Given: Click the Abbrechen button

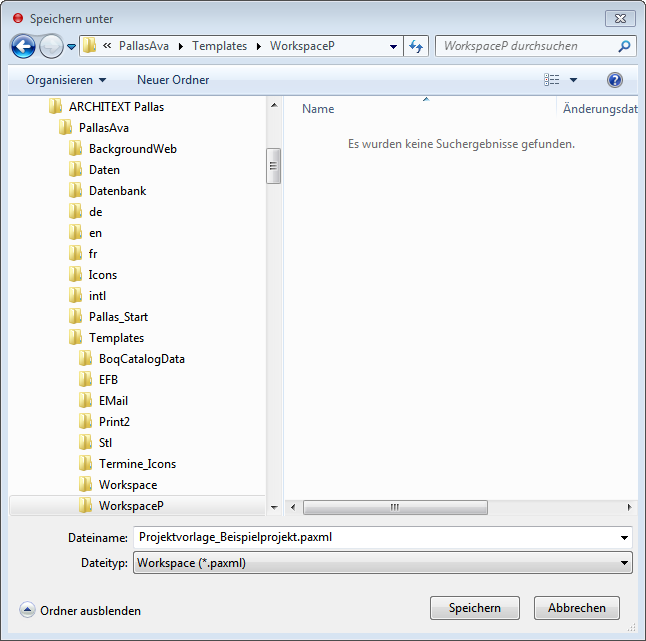Looking at the screenshot, I should tap(576, 608).
